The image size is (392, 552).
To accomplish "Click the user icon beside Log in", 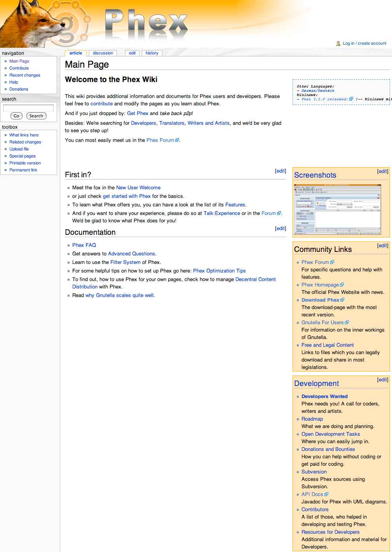I will [338, 44].
